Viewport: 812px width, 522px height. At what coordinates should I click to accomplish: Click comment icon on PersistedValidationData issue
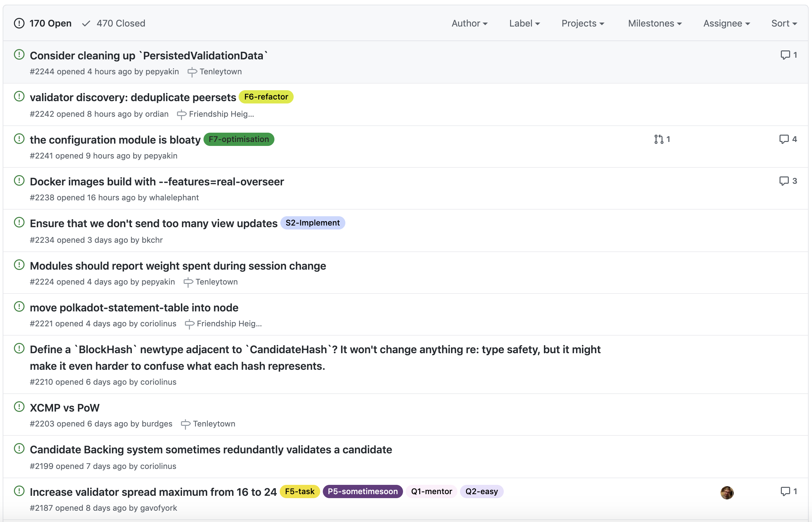[x=784, y=55]
